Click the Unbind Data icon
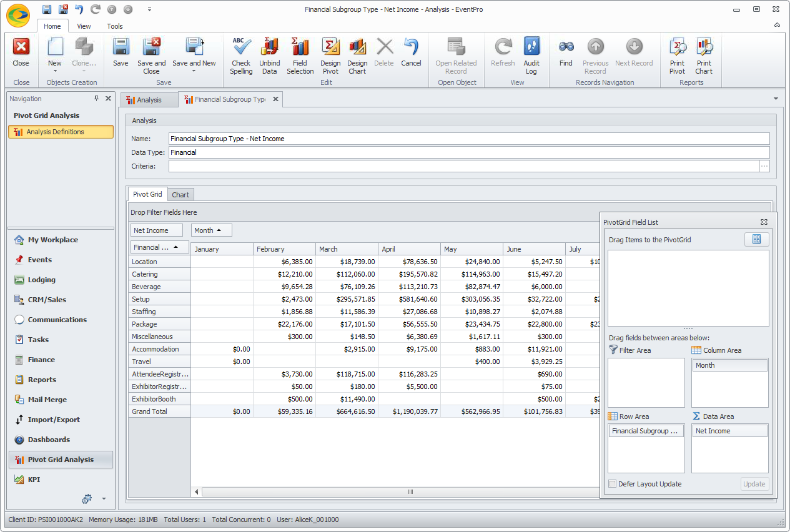This screenshot has width=790, height=532. pyautogui.click(x=270, y=56)
